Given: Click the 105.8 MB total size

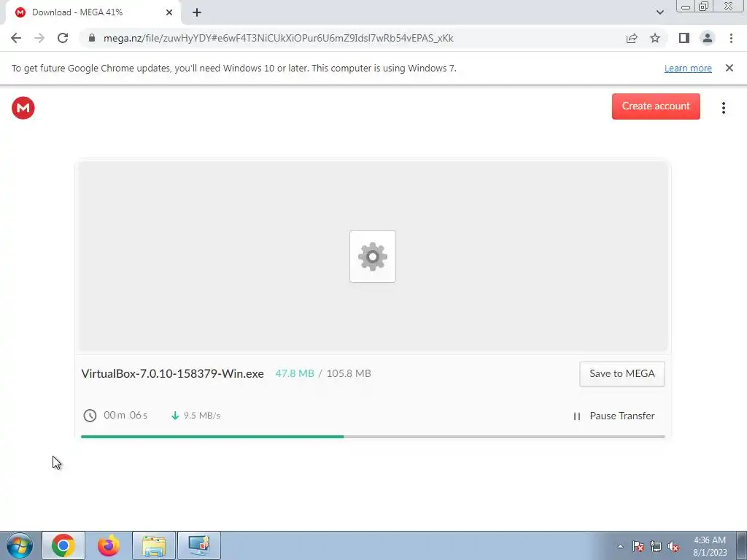Looking at the screenshot, I should [349, 373].
